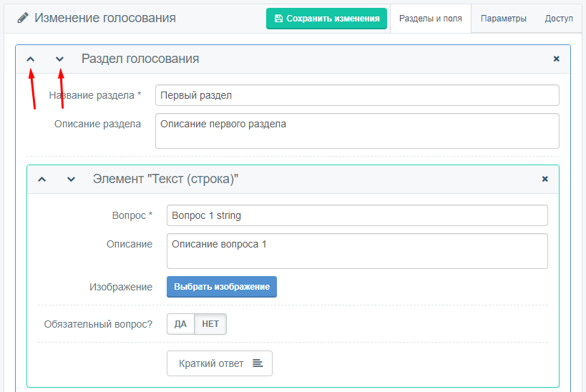Click the Элемент "Текст (строка)" header title
This screenshot has width=586, height=392.
coord(165,179)
